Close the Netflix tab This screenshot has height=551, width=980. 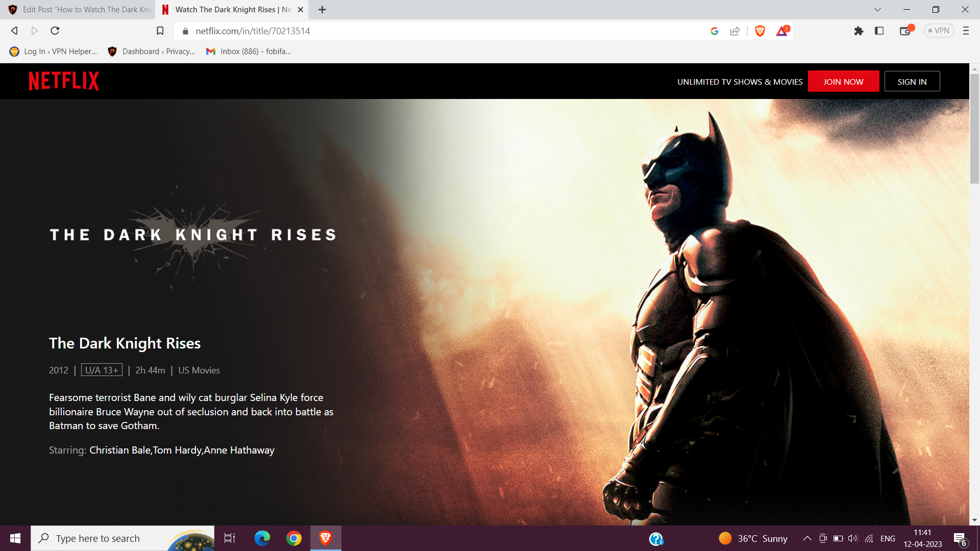[301, 9]
